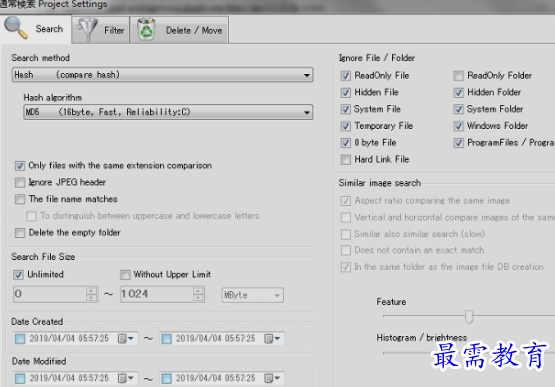Open calendar for Date Created end date

click(272, 339)
